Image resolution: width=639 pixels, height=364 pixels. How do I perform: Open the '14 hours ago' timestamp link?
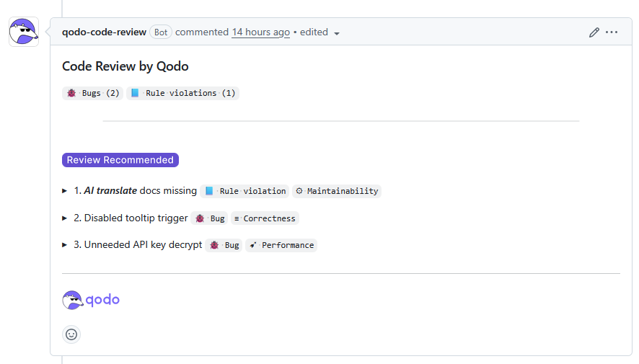click(261, 32)
